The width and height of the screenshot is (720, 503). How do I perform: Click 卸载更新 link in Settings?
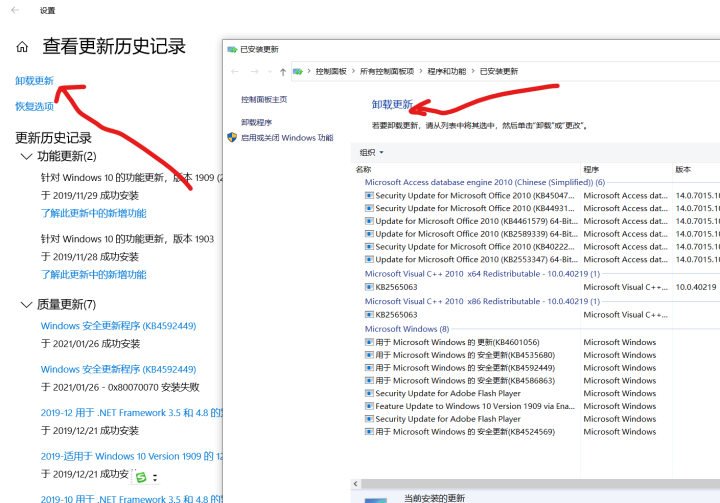coord(34,81)
